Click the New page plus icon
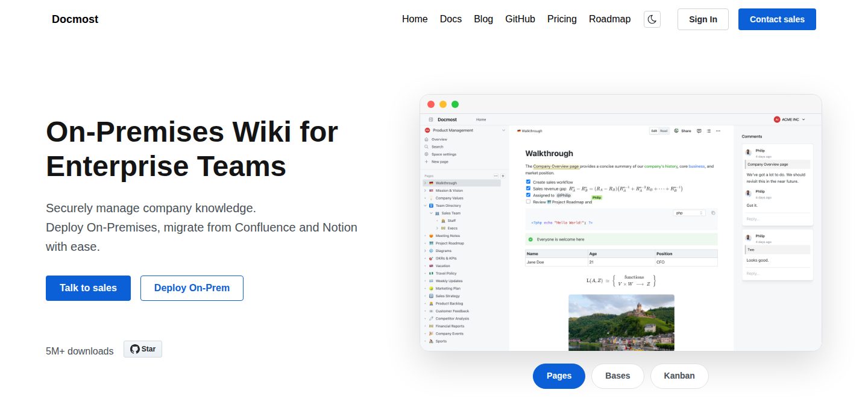868x416 pixels. (x=426, y=162)
